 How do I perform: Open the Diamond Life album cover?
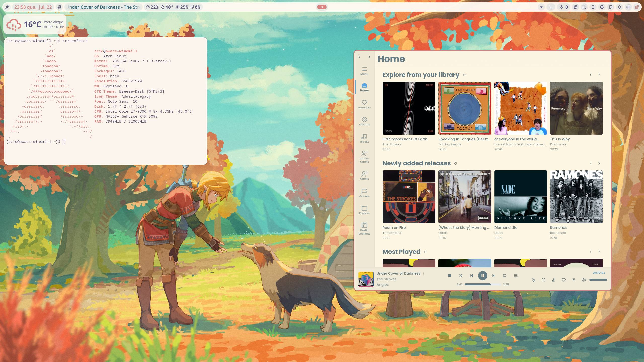tap(520, 197)
